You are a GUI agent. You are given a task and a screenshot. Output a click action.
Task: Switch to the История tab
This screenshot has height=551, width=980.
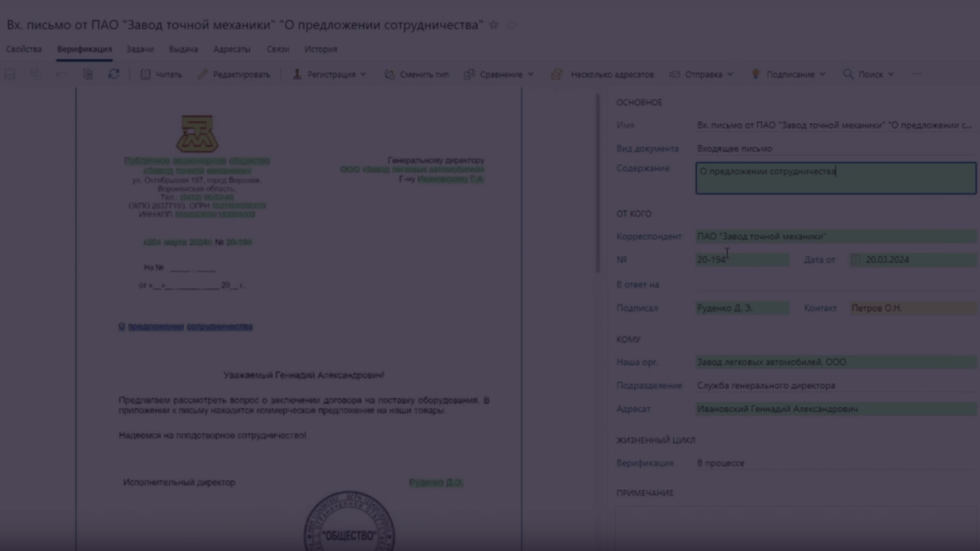coord(321,49)
